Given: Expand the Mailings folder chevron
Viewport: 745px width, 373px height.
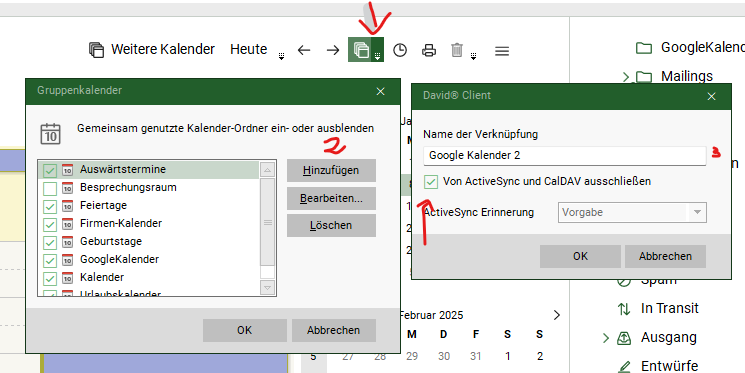Looking at the screenshot, I should click(x=626, y=77).
